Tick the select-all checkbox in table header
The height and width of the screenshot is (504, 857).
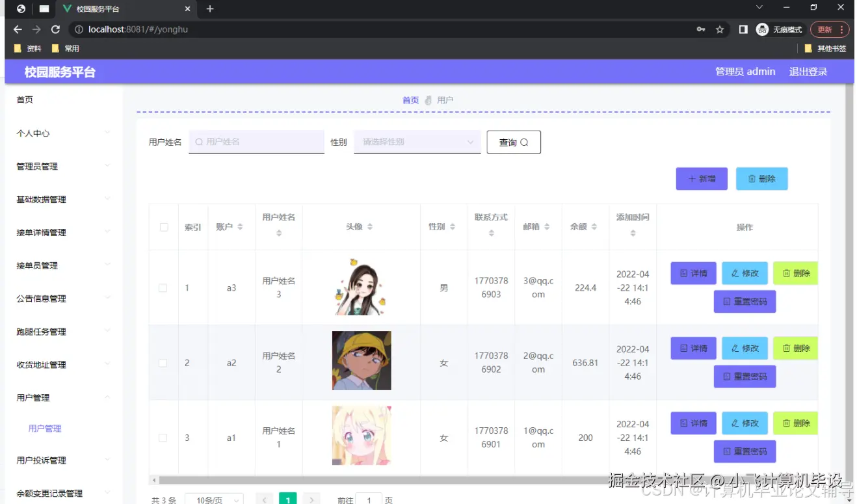point(164,227)
